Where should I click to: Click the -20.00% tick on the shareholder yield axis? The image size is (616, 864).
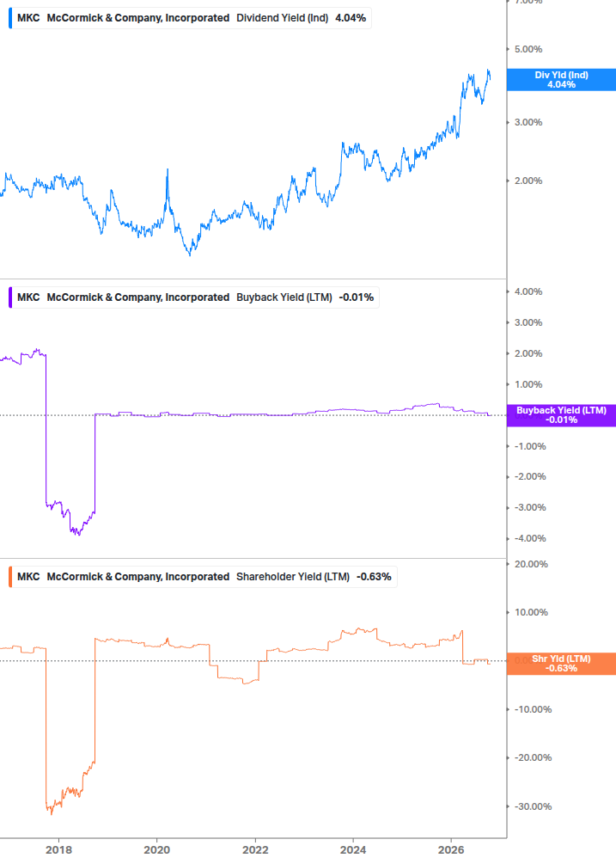tap(533, 758)
